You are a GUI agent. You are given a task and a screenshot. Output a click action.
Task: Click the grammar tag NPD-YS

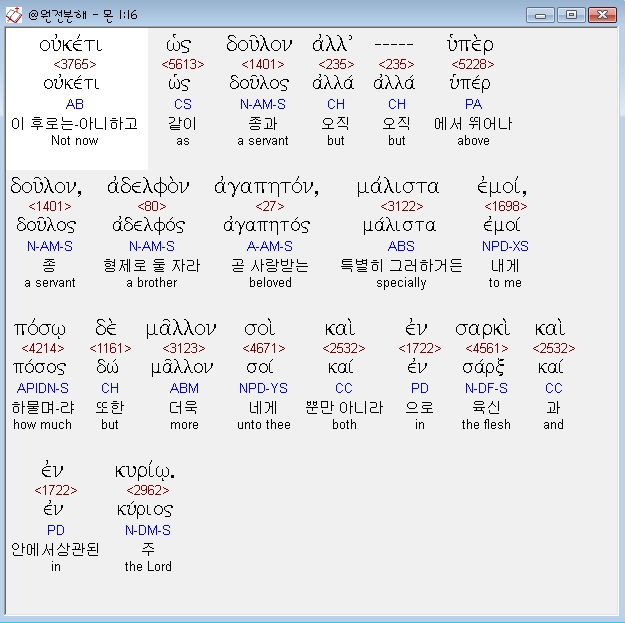[x=263, y=388]
